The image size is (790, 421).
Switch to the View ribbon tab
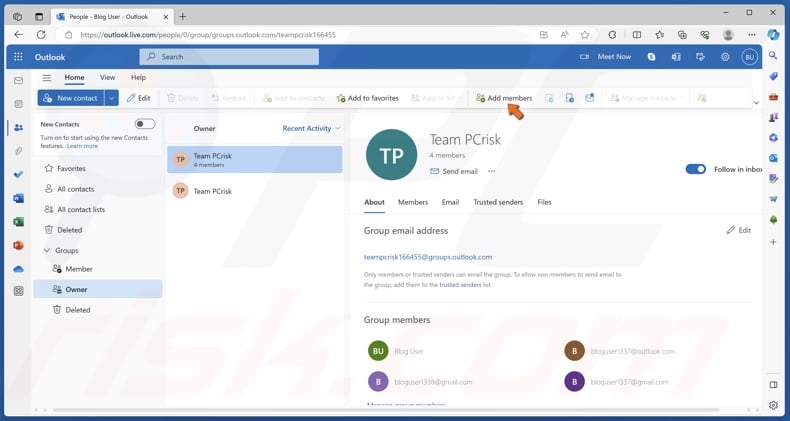(x=107, y=78)
